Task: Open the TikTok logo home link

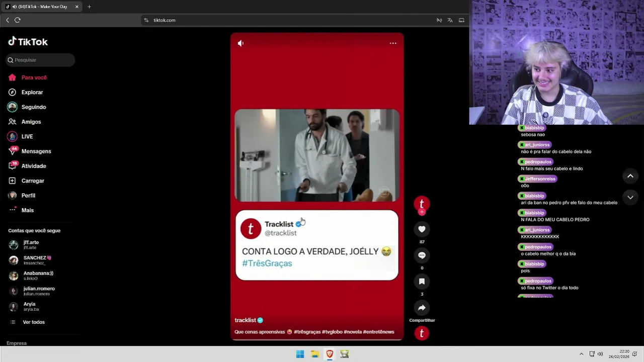Action: (28, 42)
